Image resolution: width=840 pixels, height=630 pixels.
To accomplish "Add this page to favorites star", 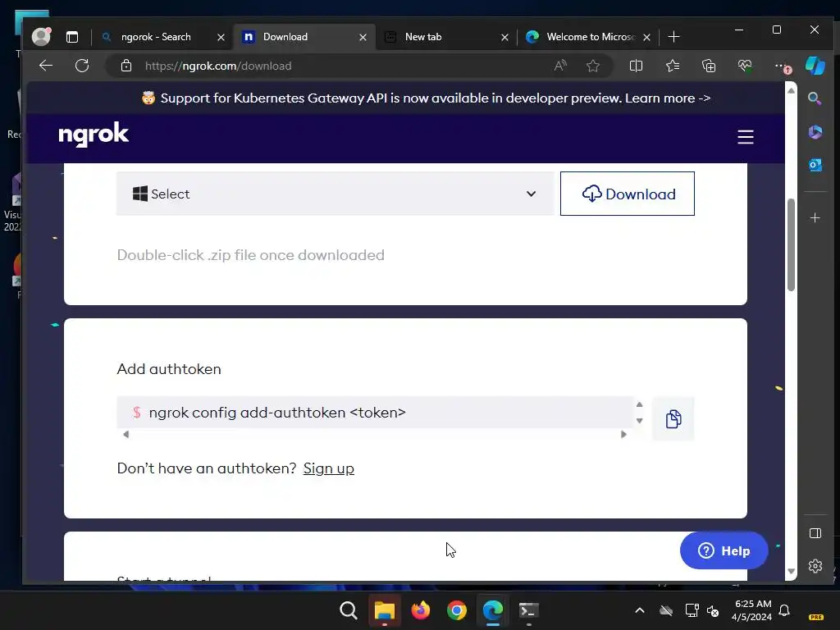I will click(592, 66).
